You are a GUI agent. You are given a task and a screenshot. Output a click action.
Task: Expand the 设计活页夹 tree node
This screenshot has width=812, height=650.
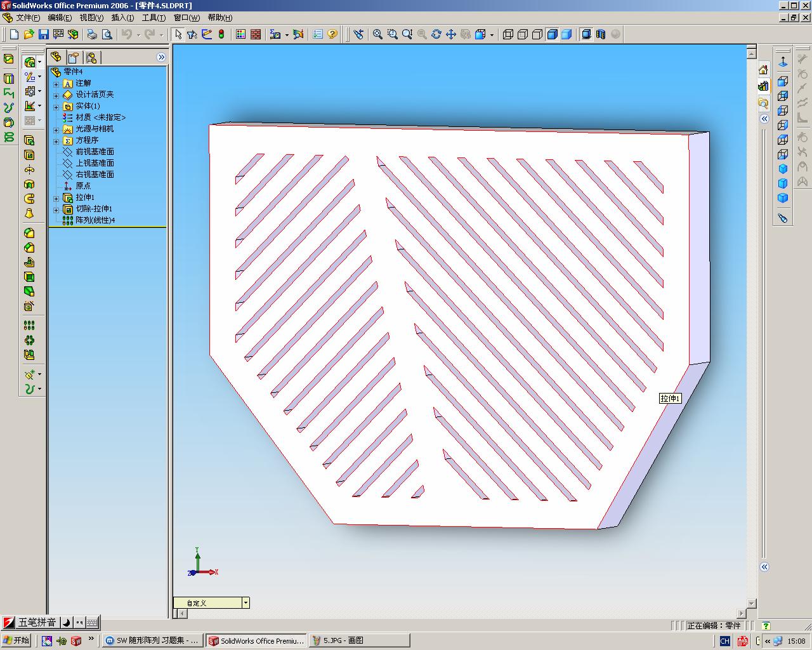56,95
